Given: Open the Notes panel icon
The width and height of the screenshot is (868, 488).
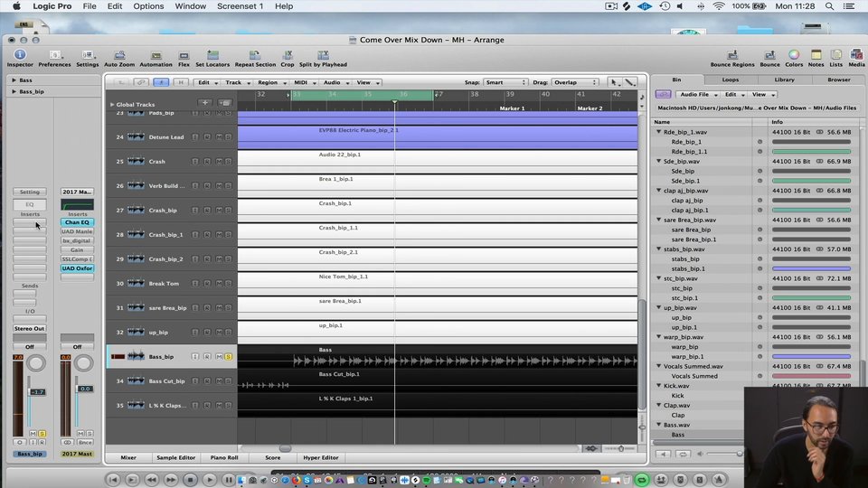Looking at the screenshot, I should click(816, 58).
